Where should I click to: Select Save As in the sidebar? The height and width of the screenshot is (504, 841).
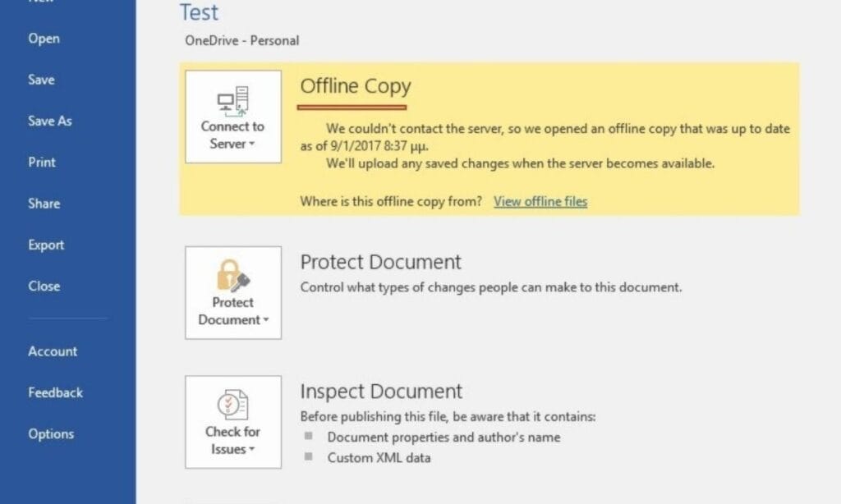[x=50, y=121]
